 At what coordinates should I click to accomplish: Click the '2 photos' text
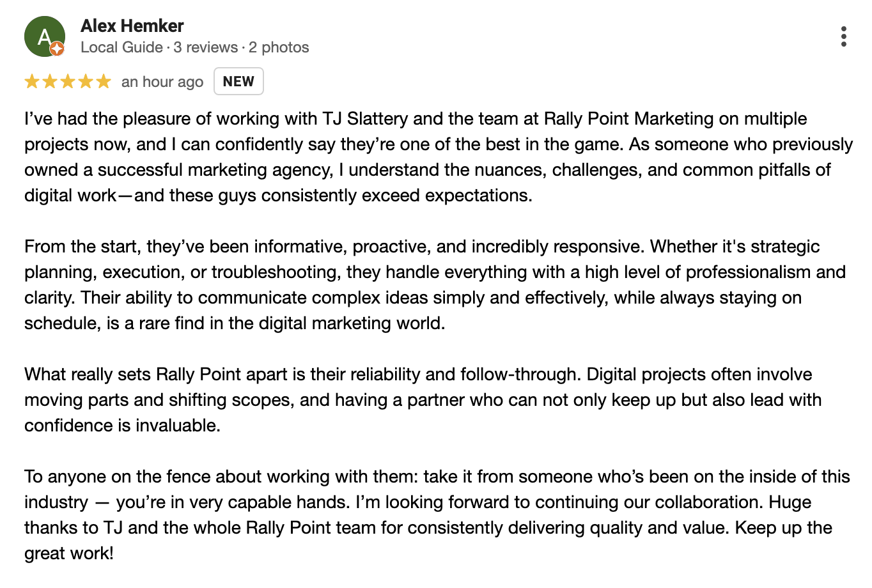(x=279, y=47)
